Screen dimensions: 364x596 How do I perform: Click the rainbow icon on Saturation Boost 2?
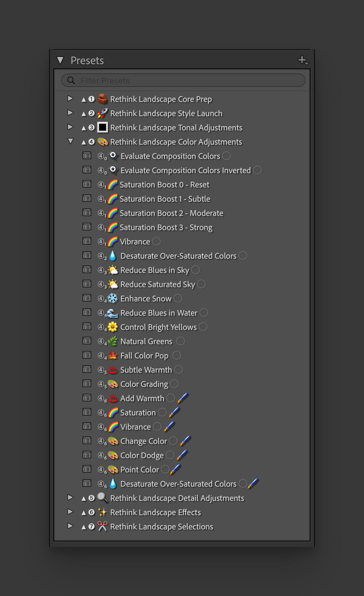point(113,213)
